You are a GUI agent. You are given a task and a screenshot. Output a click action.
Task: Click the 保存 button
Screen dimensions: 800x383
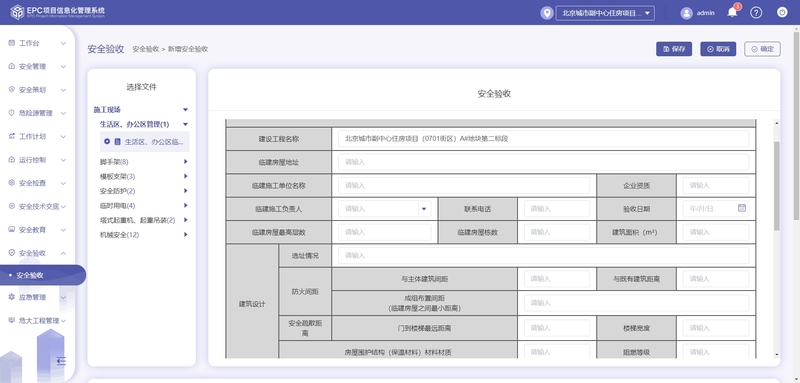(x=674, y=49)
